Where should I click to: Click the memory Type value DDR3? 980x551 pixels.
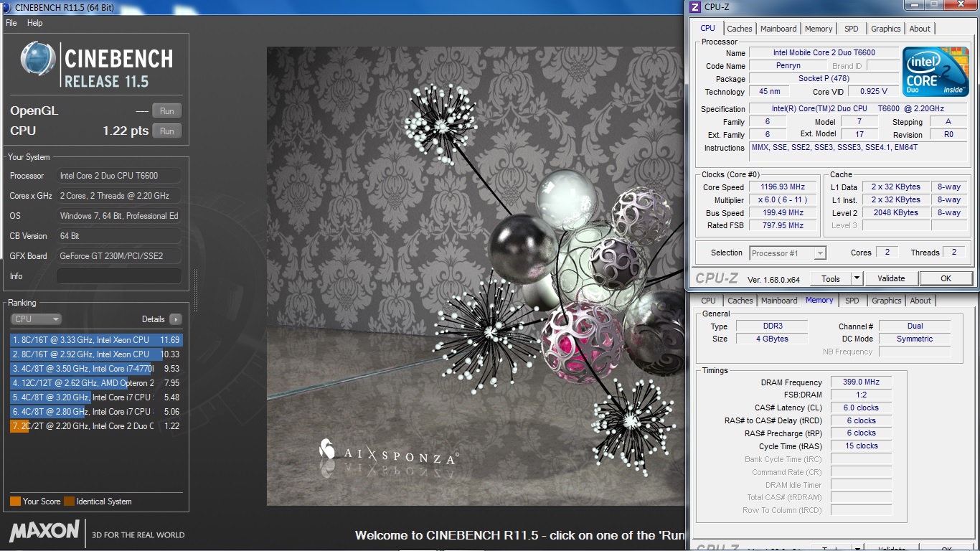click(773, 326)
